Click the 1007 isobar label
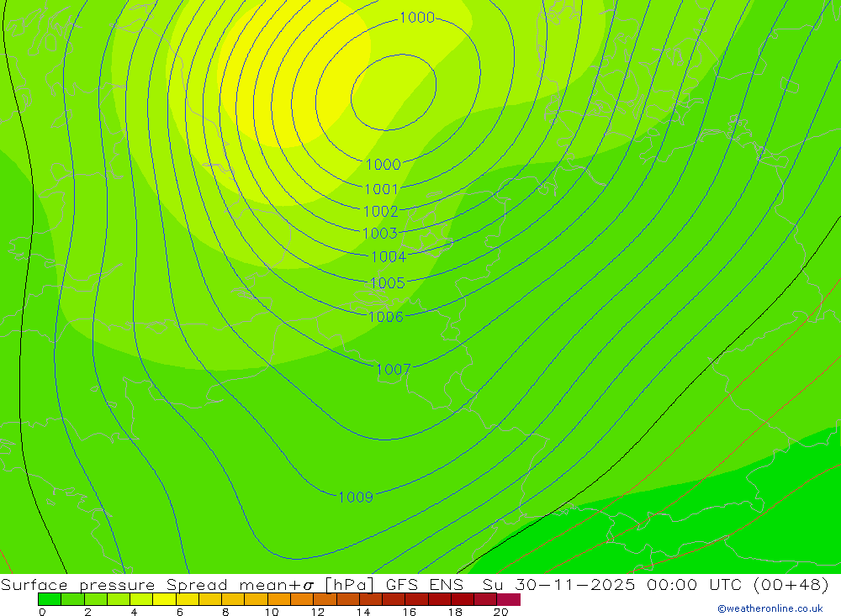The height and width of the screenshot is (616, 841). pyautogui.click(x=394, y=370)
